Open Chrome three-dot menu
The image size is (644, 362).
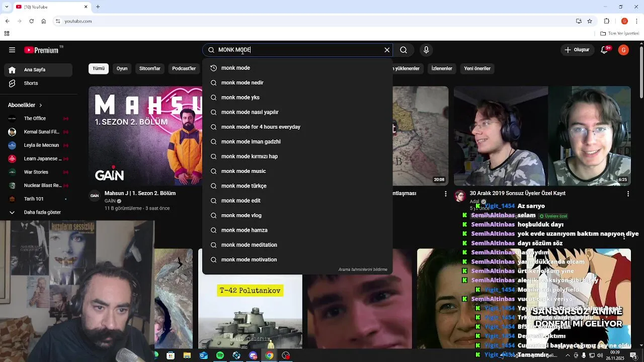click(637, 21)
